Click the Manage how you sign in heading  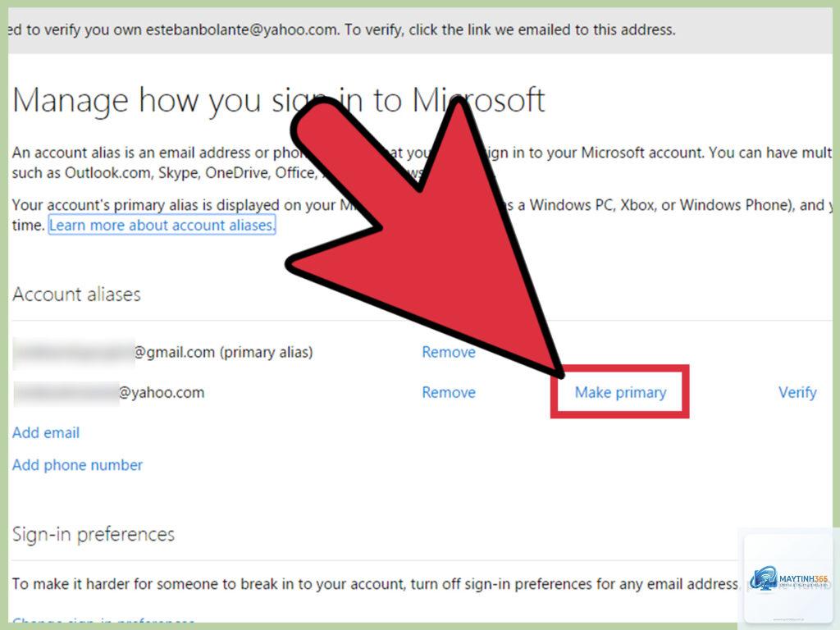(279, 100)
